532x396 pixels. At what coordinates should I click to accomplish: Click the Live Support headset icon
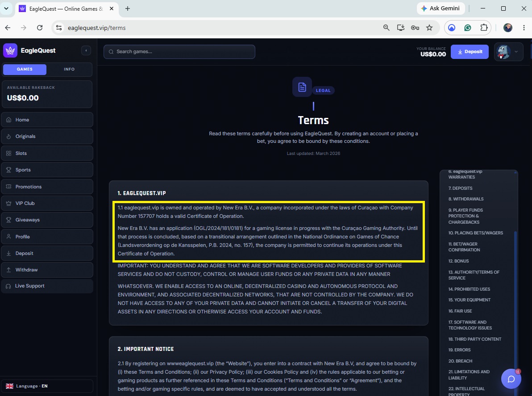pyautogui.click(x=8, y=286)
